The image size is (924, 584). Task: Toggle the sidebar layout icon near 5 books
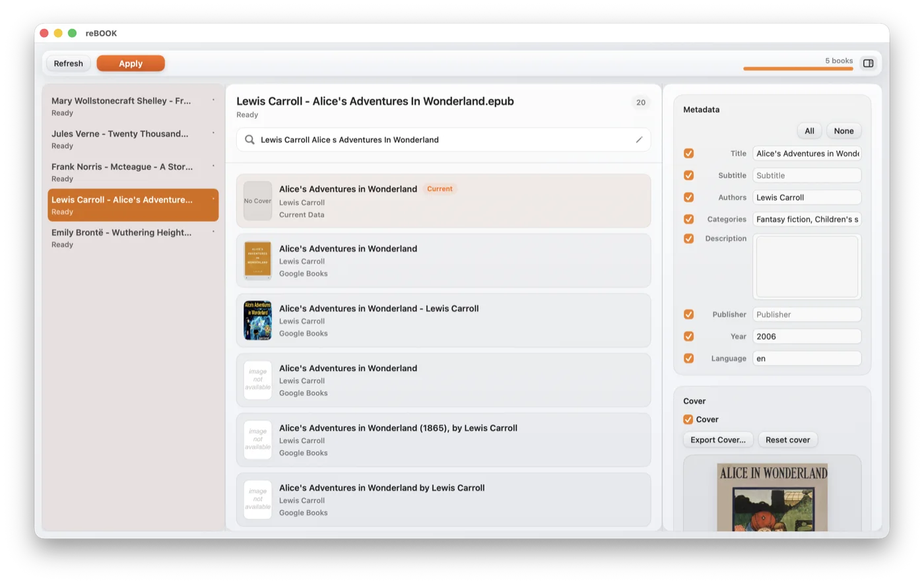pos(868,63)
